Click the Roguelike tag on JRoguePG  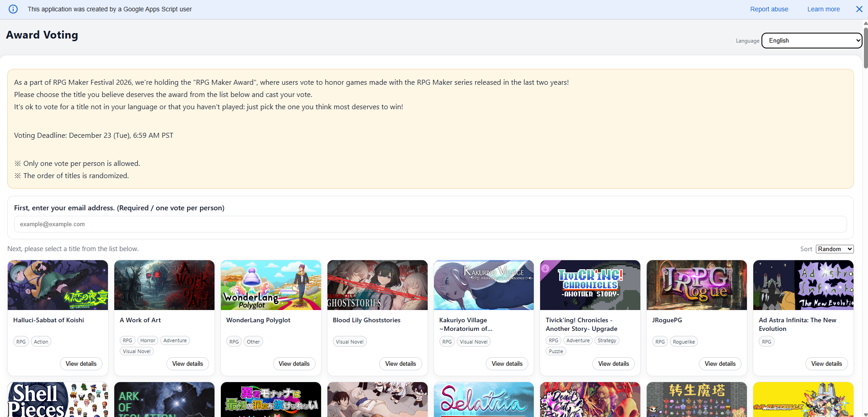(x=683, y=342)
